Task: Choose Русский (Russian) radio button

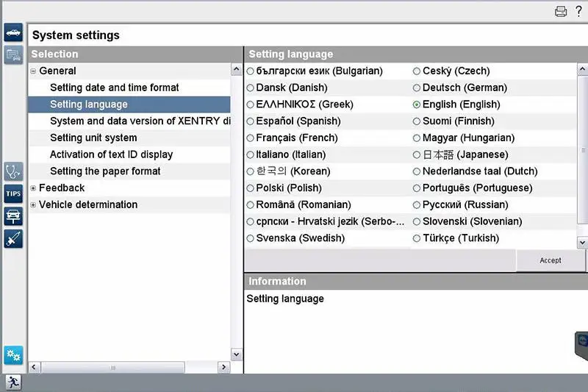Action: 416,204
